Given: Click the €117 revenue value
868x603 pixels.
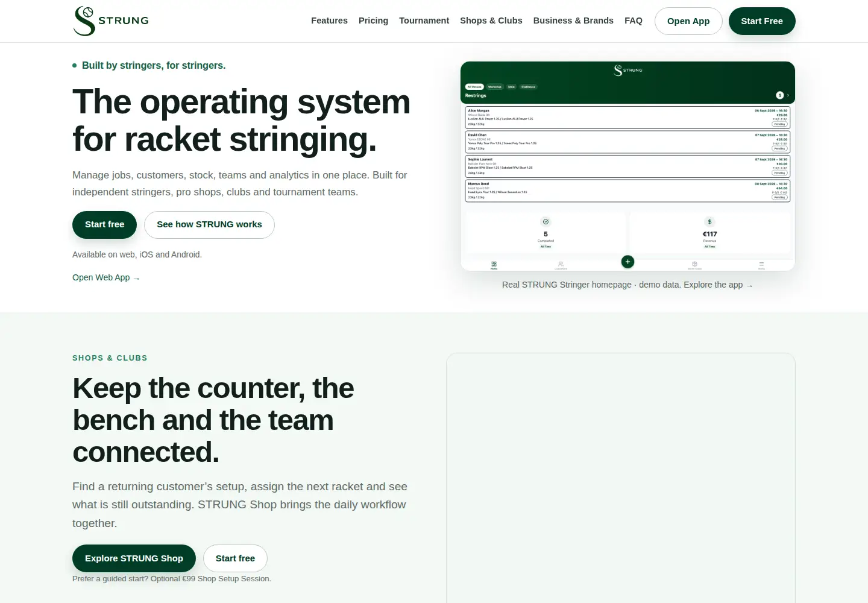Looking at the screenshot, I should click(x=709, y=234).
